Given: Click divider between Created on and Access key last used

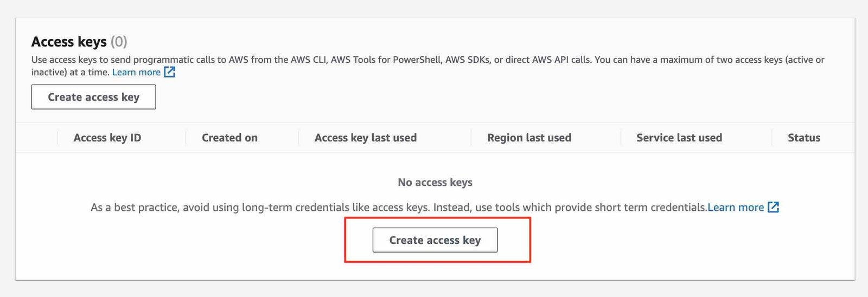Looking at the screenshot, I should (x=298, y=138).
